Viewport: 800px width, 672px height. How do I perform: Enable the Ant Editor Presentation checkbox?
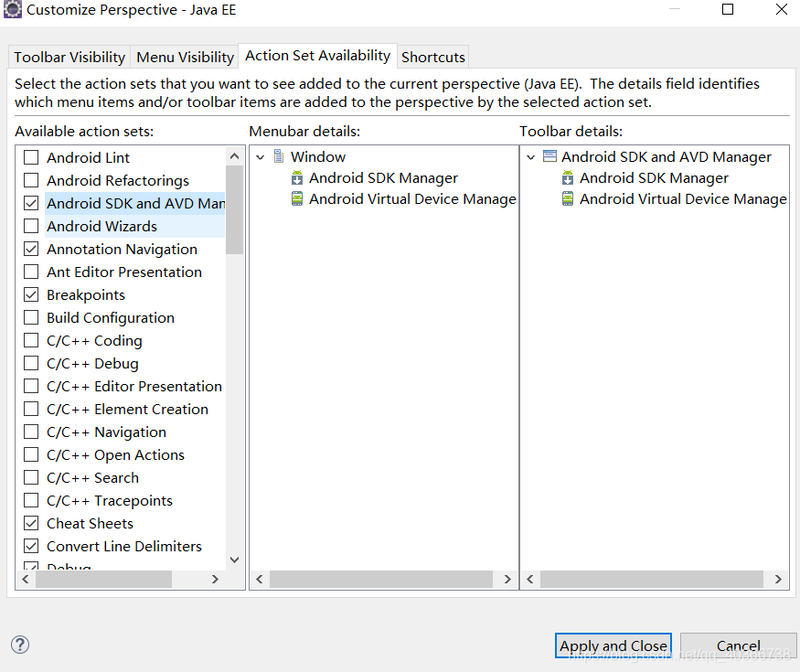31,272
